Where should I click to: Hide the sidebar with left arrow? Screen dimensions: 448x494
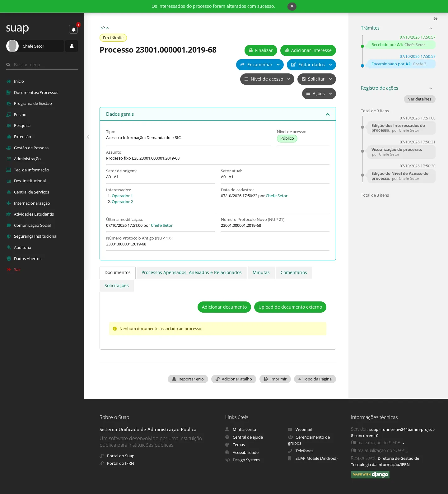(x=88, y=137)
